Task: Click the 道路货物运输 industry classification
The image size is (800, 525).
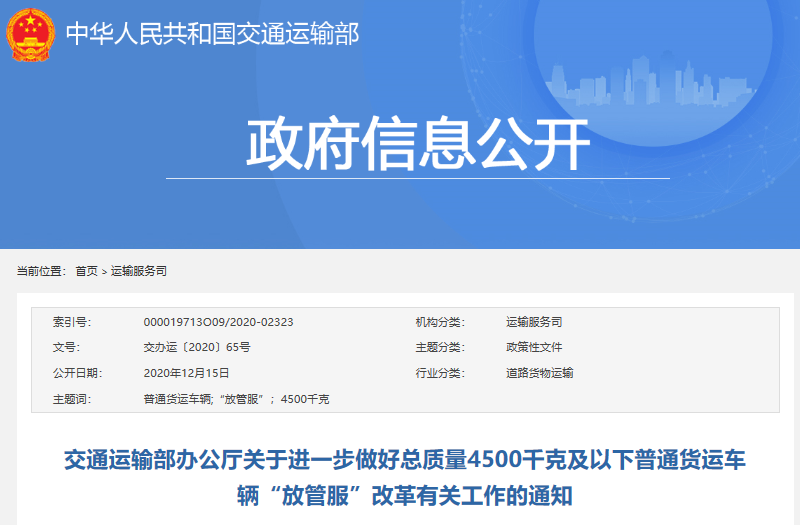Action: pyautogui.click(x=540, y=373)
